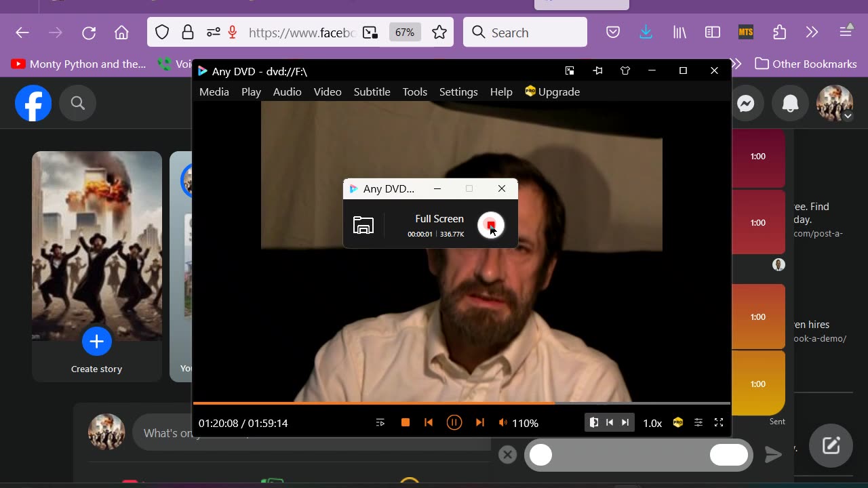Open the Monty Python bookmark
The height and width of the screenshot is (488, 868).
click(79, 64)
